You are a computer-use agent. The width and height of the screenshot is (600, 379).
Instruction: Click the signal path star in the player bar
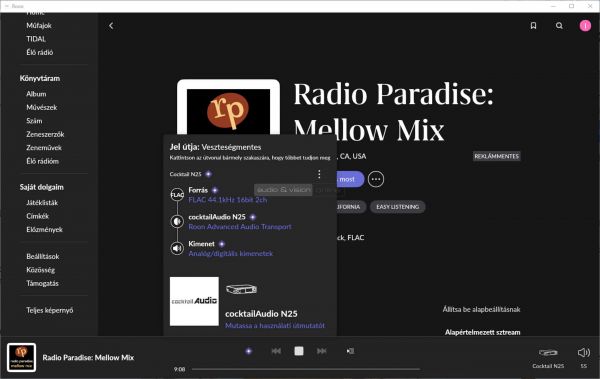point(249,351)
